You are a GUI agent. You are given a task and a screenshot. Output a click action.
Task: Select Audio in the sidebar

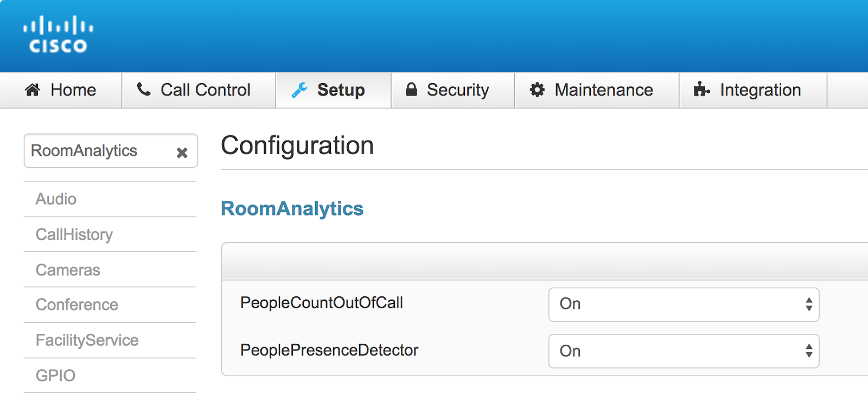click(110, 199)
